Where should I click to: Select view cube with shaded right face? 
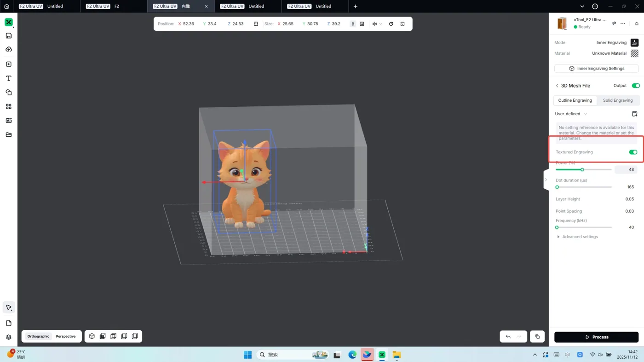click(x=135, y=336)
